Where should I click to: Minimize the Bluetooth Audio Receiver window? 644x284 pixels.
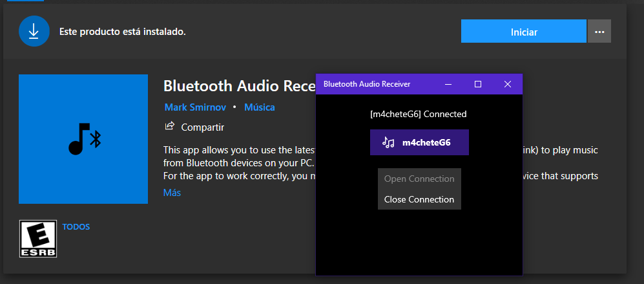coord(448,84)
